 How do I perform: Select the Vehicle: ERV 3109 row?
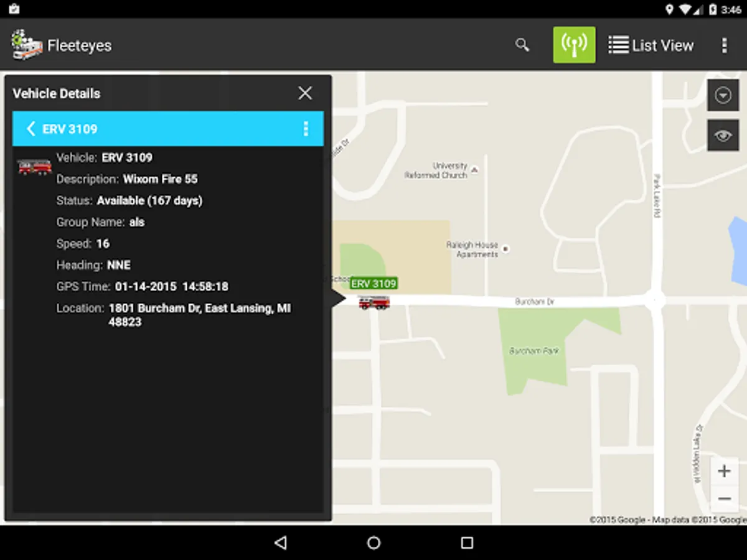click(105, 157)
